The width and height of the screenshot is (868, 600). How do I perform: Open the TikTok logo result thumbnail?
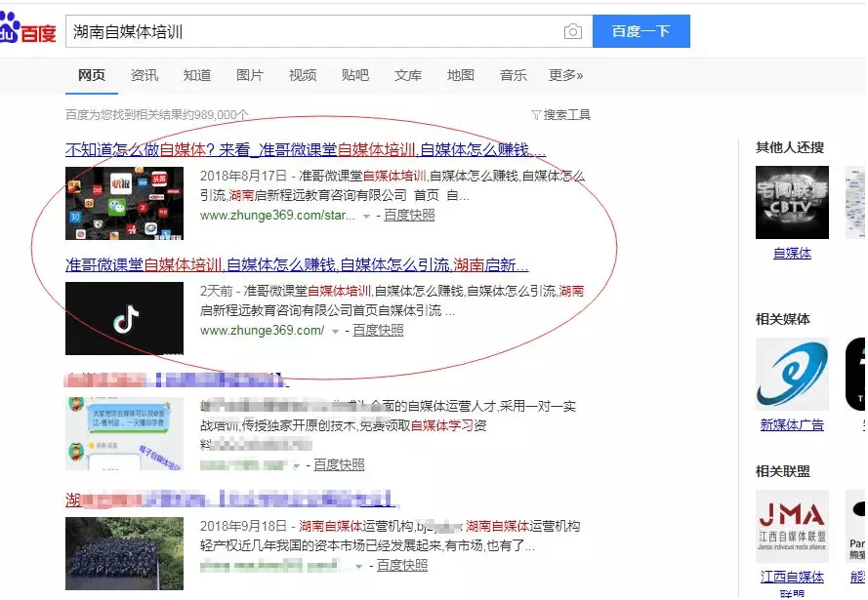tap(124, 319)
